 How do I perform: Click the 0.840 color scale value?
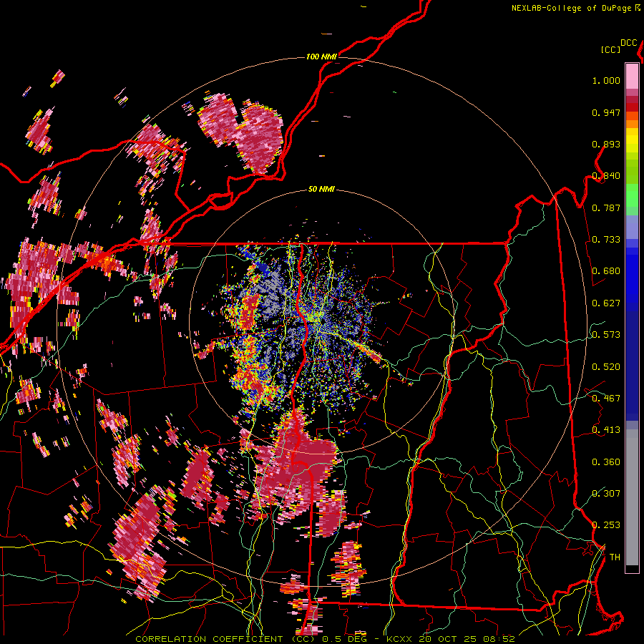point(606,176)
